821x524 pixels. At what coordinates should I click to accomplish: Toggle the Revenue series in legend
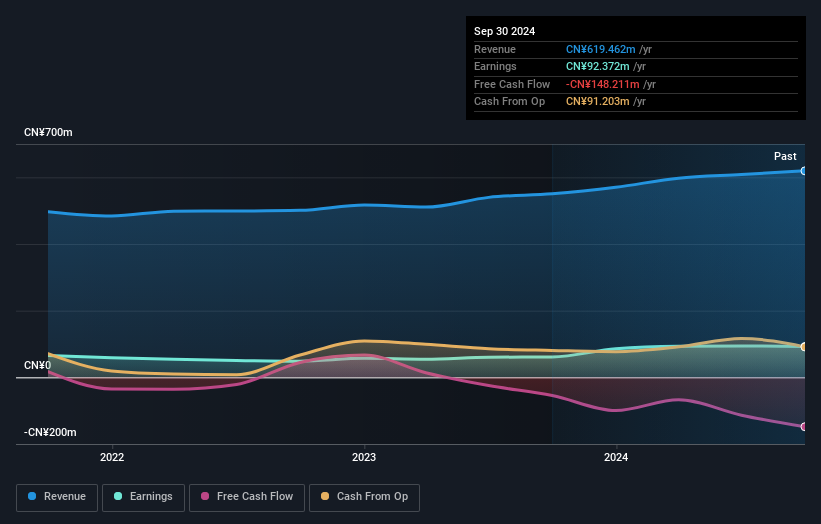(x=57, y=496)
